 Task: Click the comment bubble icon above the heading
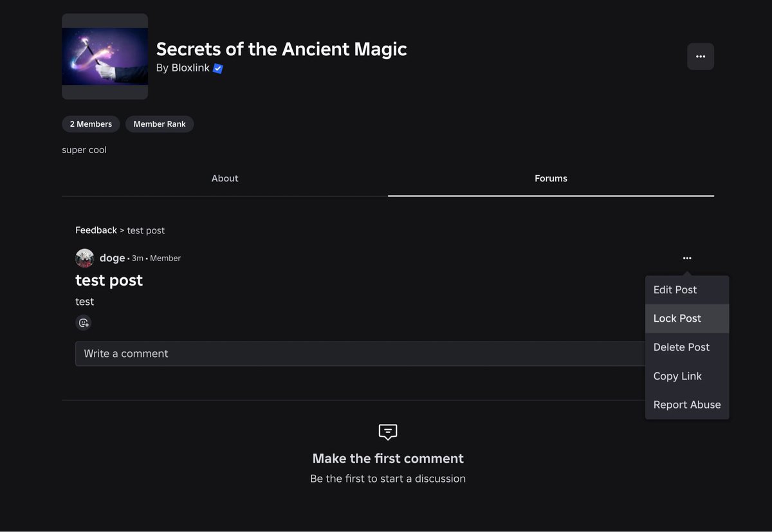pyautogui.click(x=388, y=432)
